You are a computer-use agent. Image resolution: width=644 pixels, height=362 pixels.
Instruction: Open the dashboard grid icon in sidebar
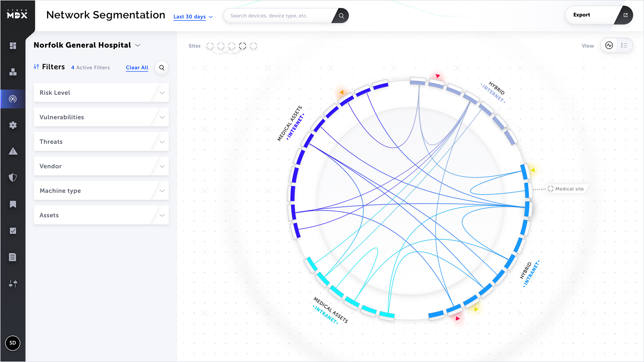(13, 46)
